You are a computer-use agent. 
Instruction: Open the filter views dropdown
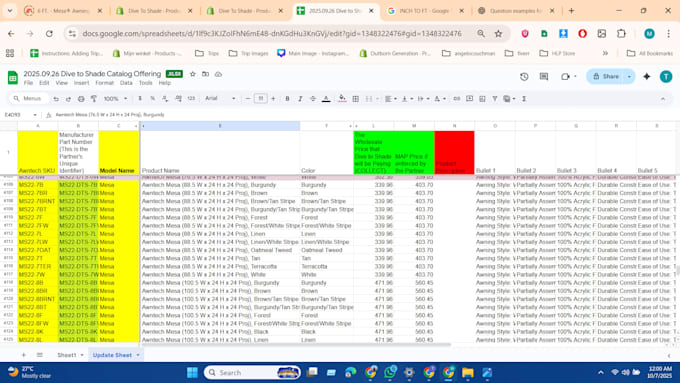(x=509, y=99)
